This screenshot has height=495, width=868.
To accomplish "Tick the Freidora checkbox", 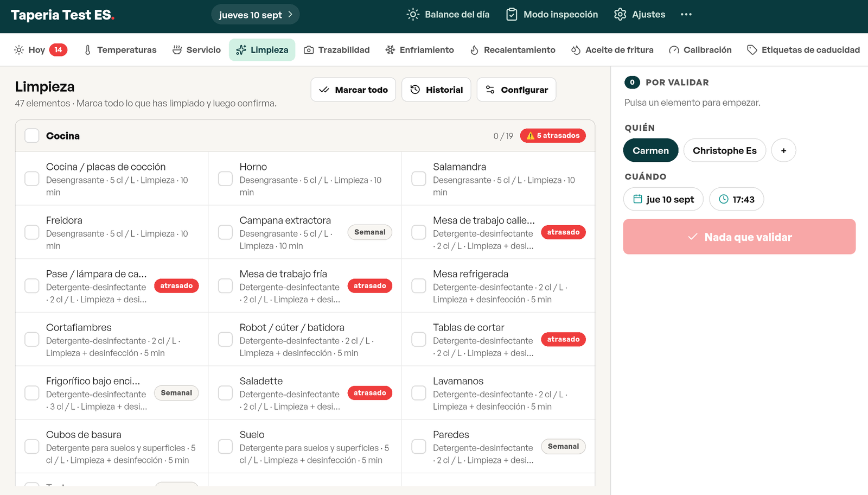I will click(32, 232).
